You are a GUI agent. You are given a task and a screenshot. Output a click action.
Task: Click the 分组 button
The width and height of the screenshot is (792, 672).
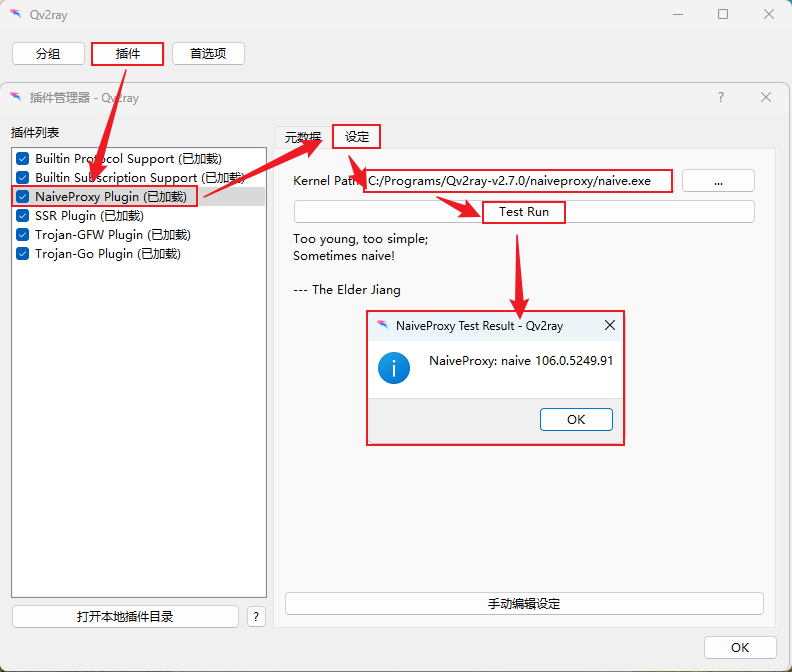[48, 54]
